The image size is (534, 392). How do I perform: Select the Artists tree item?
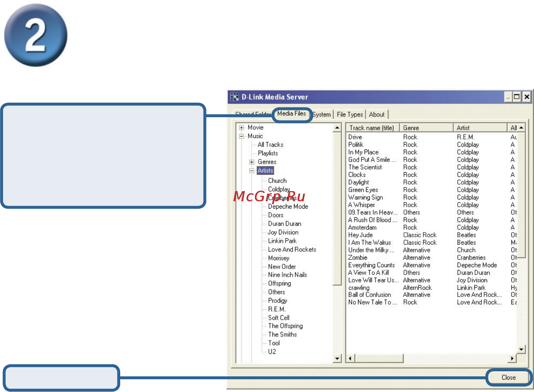(265, 170)
